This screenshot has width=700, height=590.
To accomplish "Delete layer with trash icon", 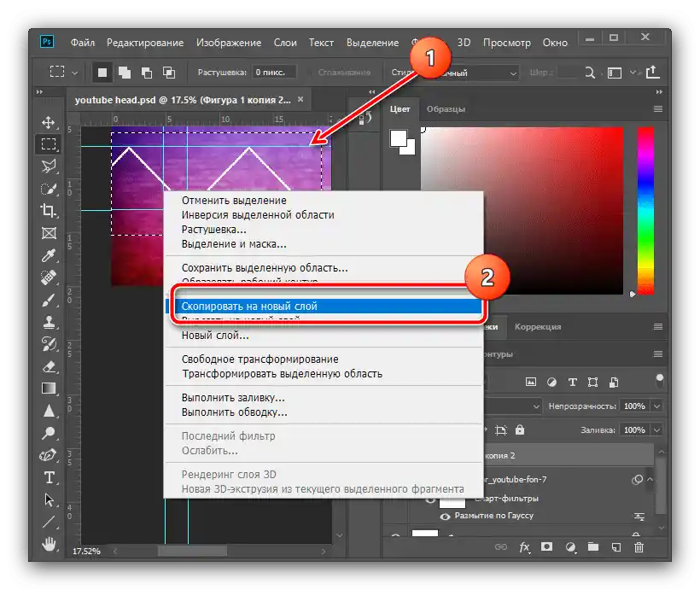I will pos(639,546).
